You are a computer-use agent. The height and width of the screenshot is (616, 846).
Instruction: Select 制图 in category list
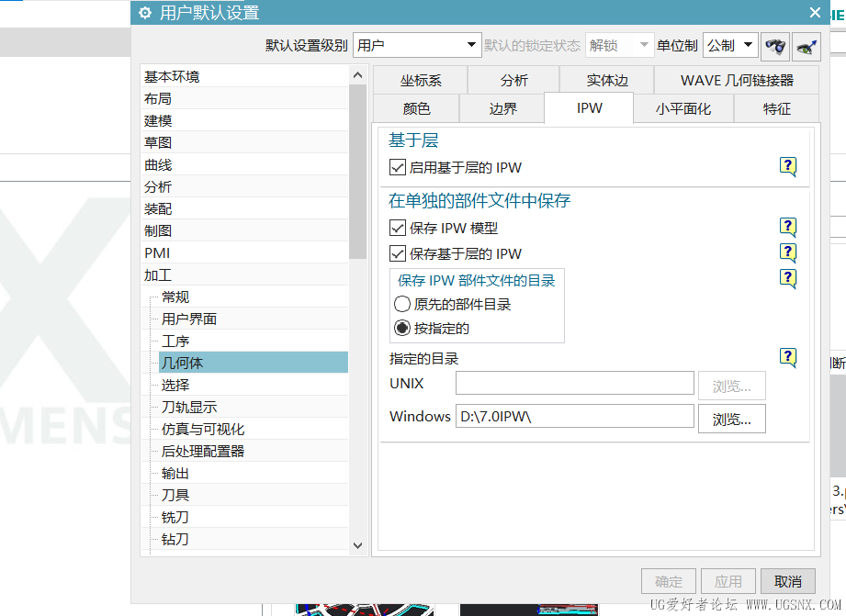coord(245,230)
